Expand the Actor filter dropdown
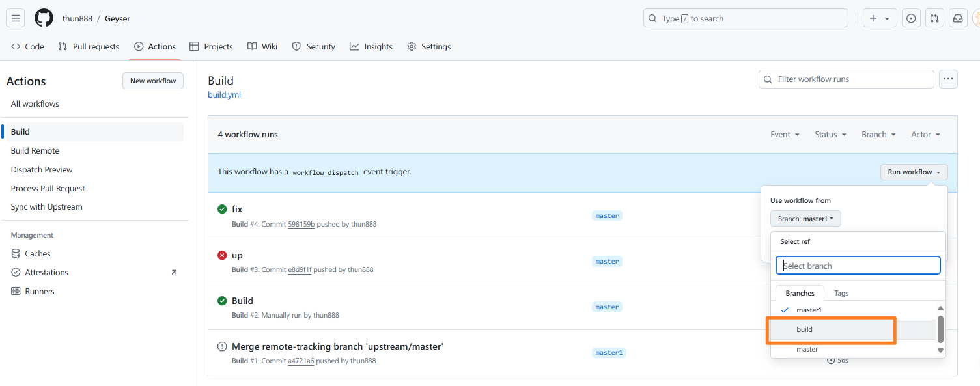The image size is (980, 386). [925, 134]
